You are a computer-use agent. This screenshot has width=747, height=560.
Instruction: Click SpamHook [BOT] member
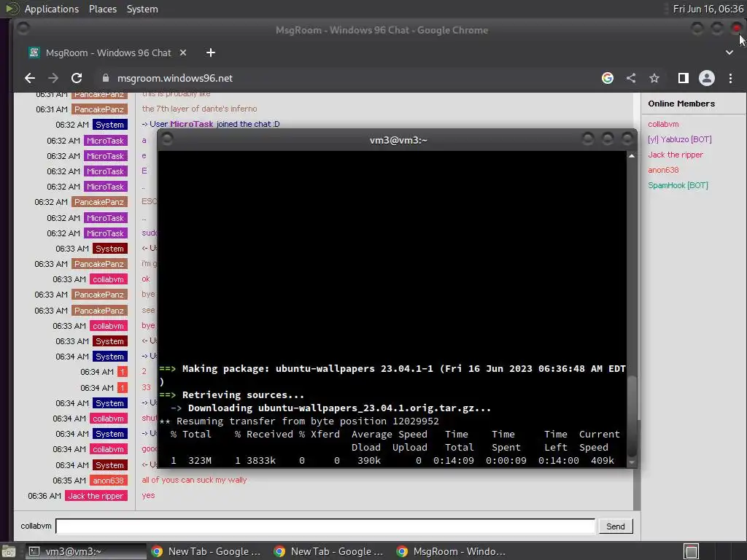(678, 185)
